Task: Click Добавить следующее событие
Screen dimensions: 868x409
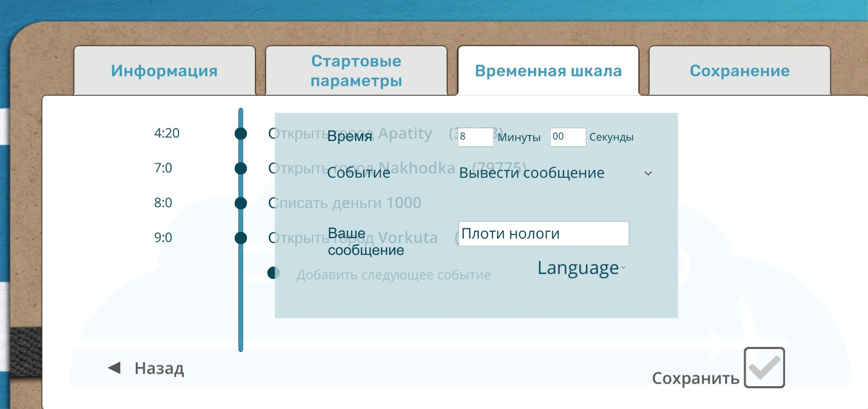Action: (394, 275)
